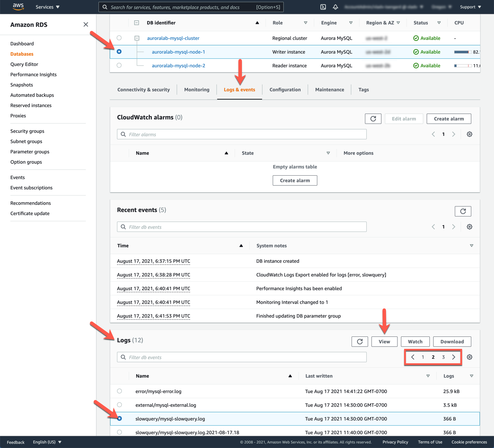Select auroralab-mysql-node-2 radio button
Image resolution: width=494 pixels, height=448 pixels.
tap(119, 65)
